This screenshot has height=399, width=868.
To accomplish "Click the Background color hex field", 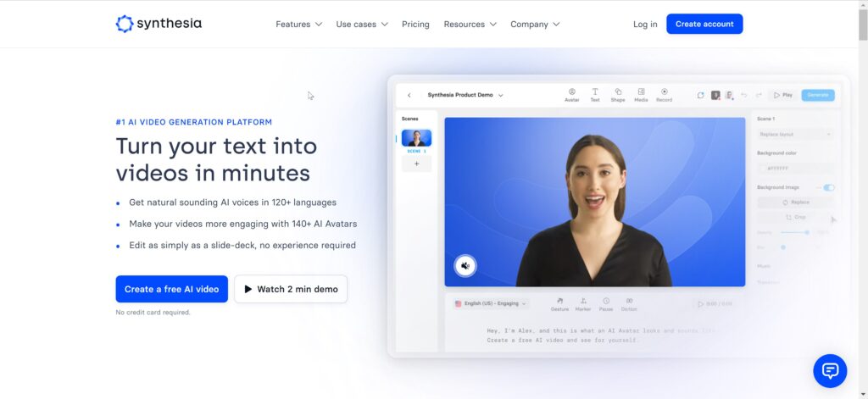I will 795,169.
